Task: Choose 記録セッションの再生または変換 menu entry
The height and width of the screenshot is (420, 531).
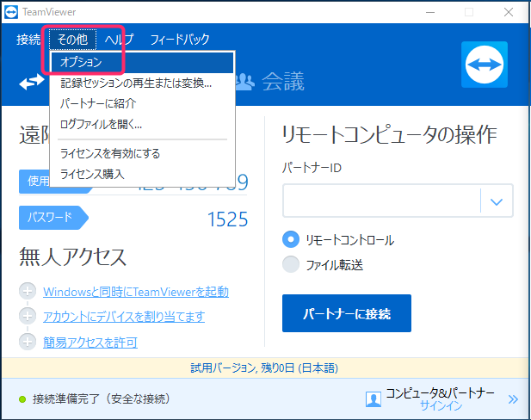Action: coord(142,83)
